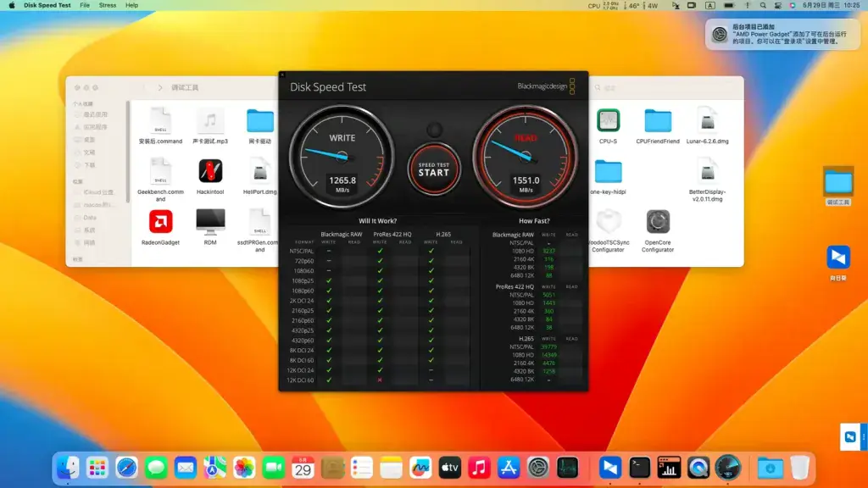Open Maps from the Dock
Viewport: 868px width, 488px height.
coord(214,468)
